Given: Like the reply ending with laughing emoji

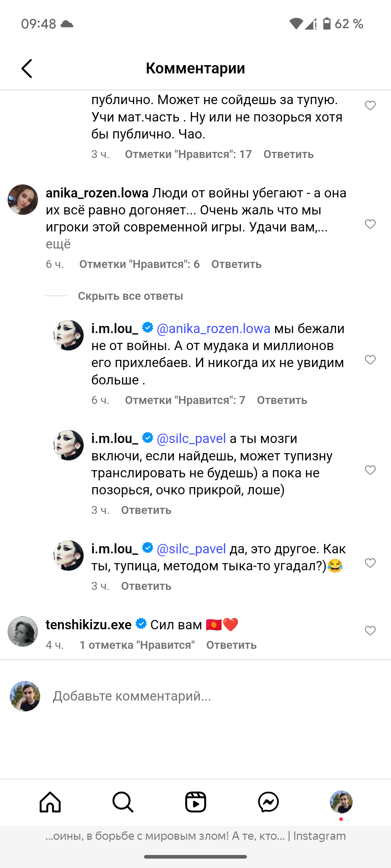Looking at the screenshot, I should coord(370,563).
